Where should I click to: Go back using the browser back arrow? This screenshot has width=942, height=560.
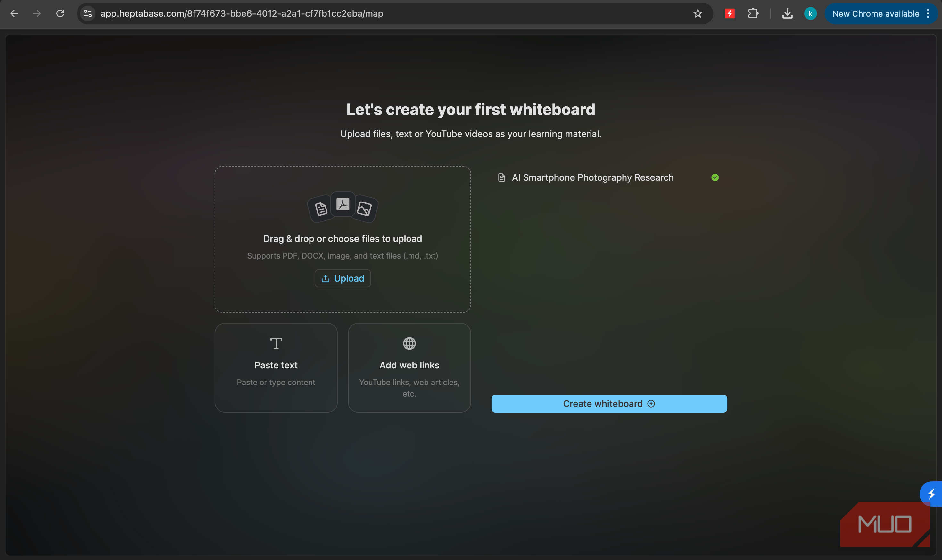tap(14, 13)
